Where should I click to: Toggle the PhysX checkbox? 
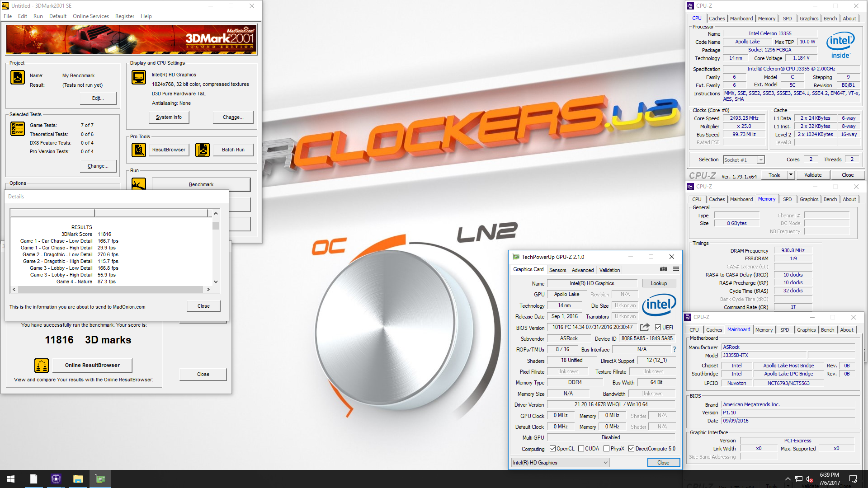tap(606, 449)
